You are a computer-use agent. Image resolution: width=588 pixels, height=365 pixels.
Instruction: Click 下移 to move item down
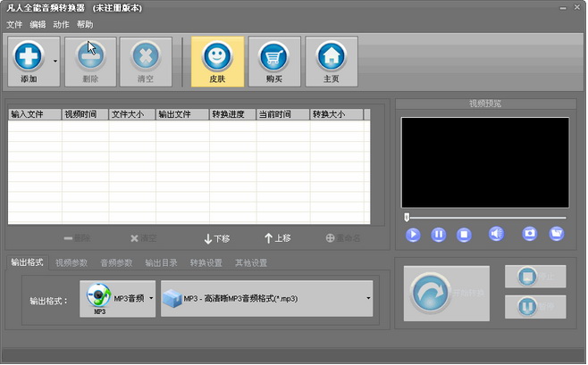coord(217,238)
